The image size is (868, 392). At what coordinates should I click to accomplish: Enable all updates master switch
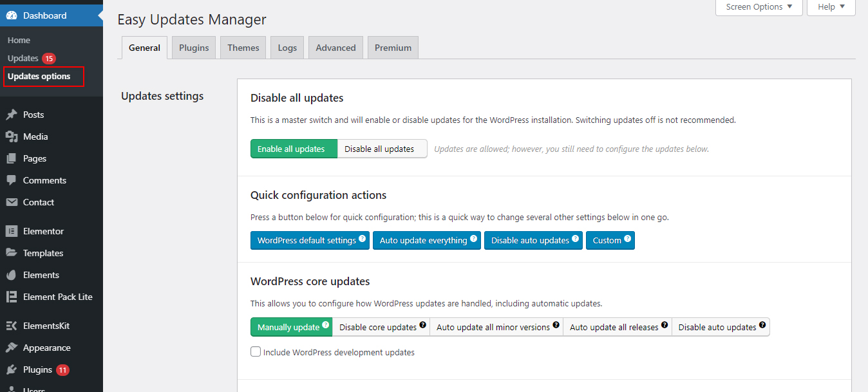click(294, 149)
